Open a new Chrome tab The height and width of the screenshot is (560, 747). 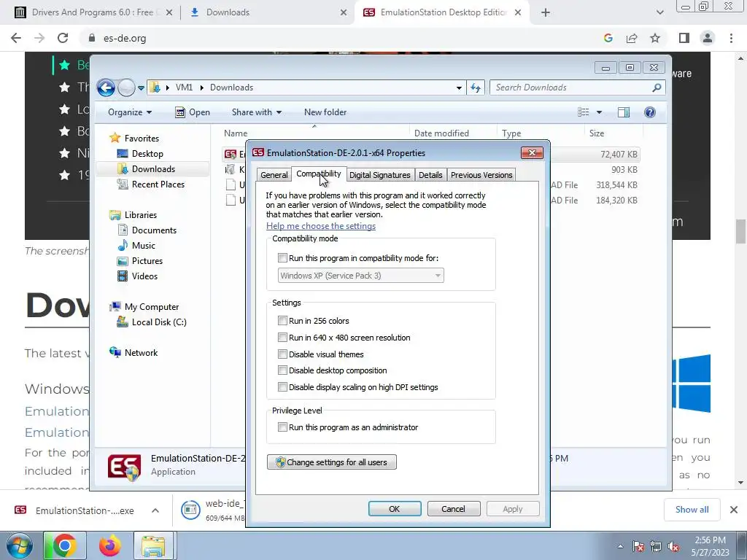(546, 12)
